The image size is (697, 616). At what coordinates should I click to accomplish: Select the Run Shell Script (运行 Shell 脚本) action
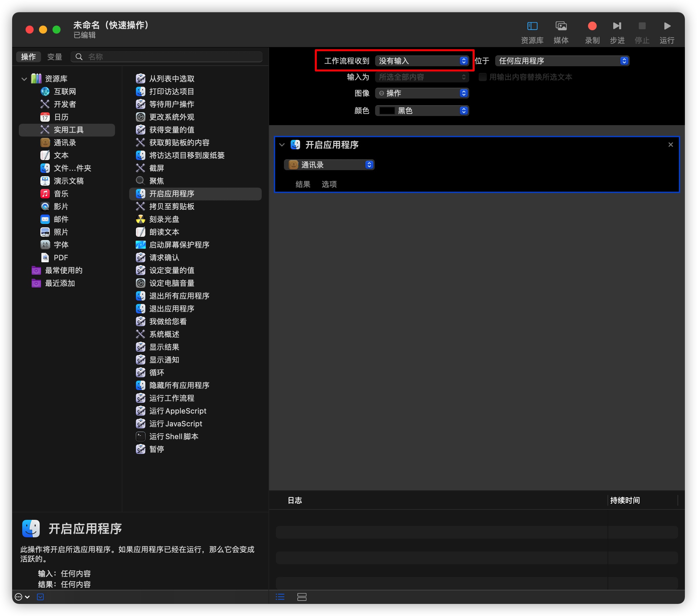174,436
